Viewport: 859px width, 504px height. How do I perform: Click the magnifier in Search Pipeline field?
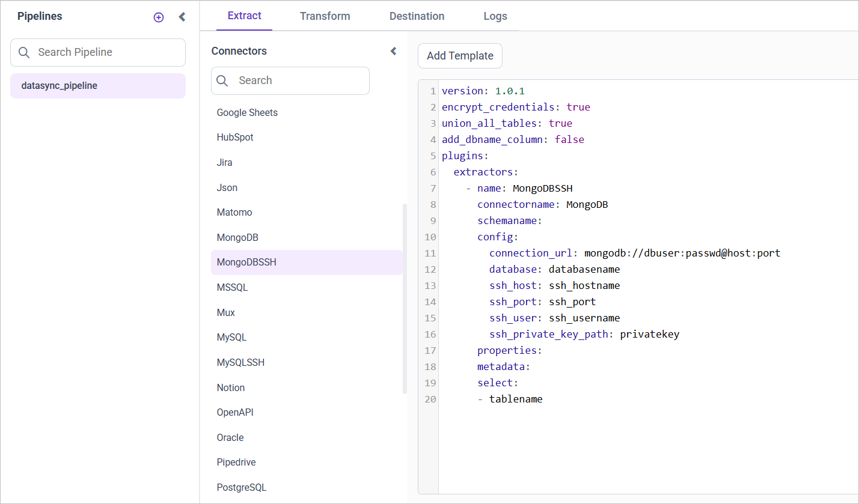(24, 52)
